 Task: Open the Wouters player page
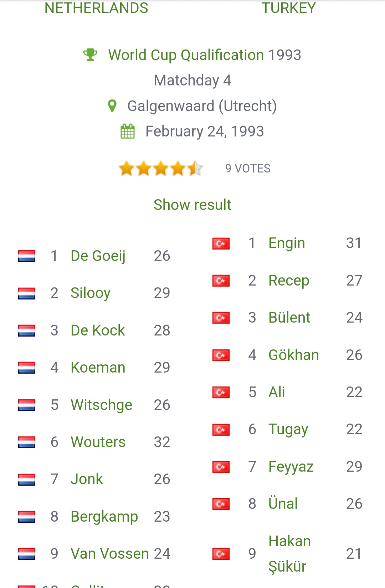[x=98, y=442]
